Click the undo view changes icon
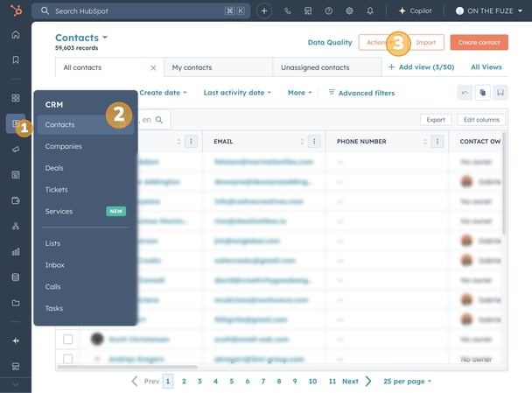Screen dimensions: 532x393 tap(465, 93)
